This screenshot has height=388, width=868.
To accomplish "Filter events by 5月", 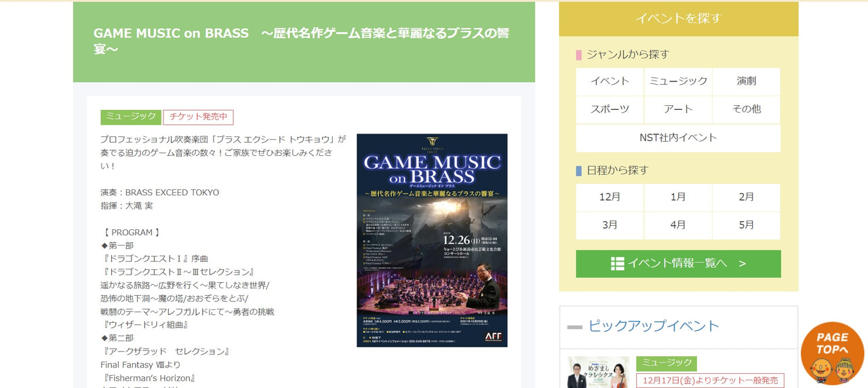I will pos(747,226).
